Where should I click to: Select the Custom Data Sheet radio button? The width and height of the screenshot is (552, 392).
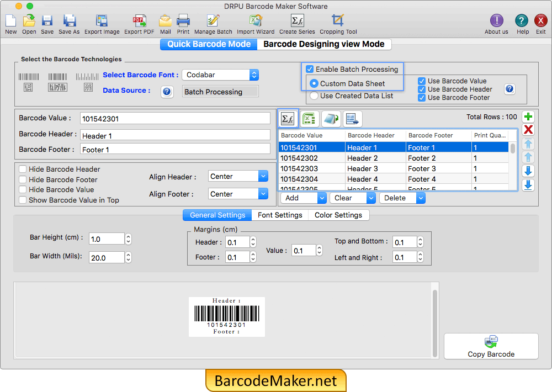(x=314, y=83)
